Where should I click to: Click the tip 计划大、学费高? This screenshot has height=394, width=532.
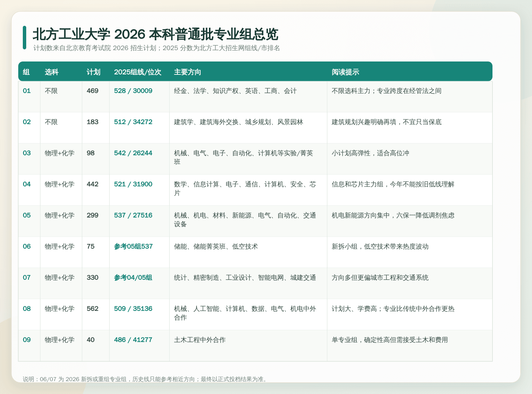pos(393,309)
